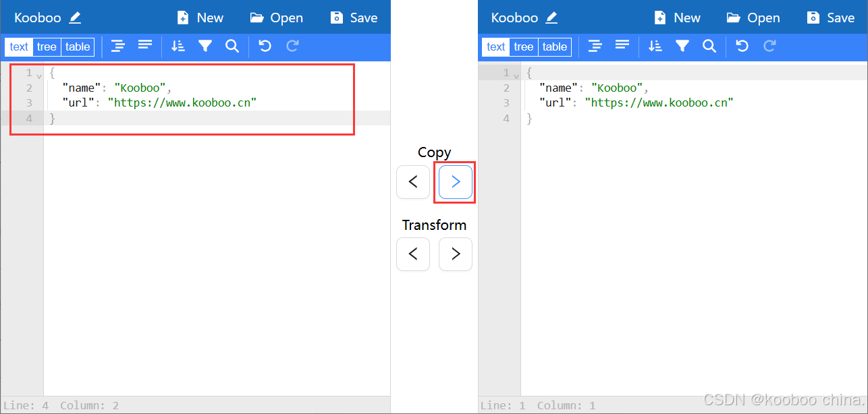Open search in the left editor
Image resolution: width=868 pixels, height=414 pixels.
coord(232,46)
